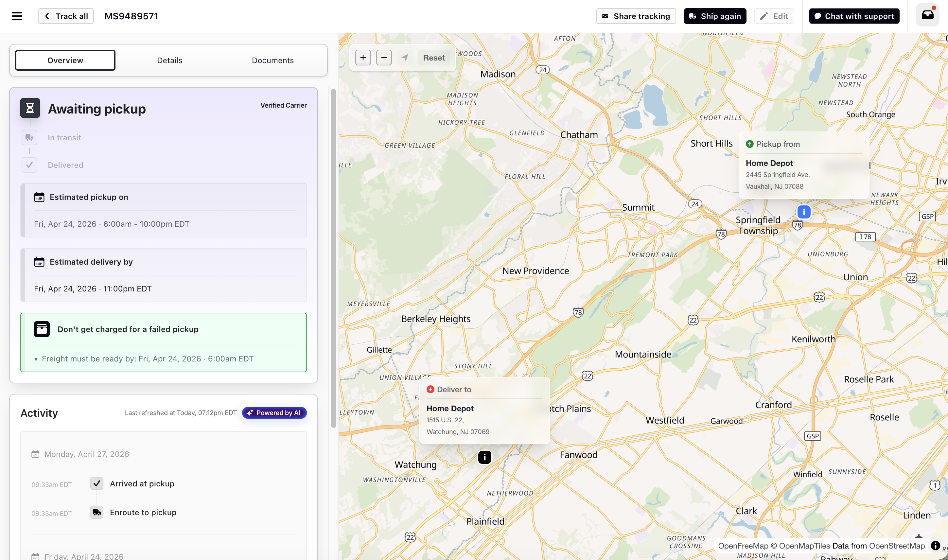Open the hamburger navigation menu
Image resolution: width=948 pixels, height=560 pixels.
[x=17, y=16]
